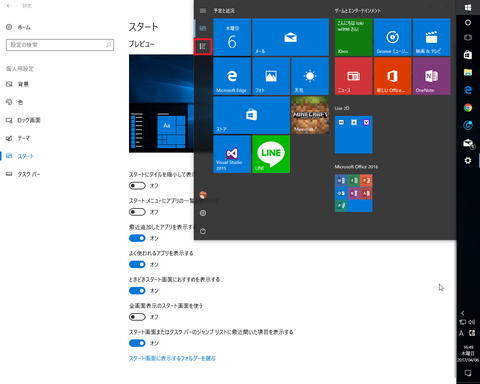Open the Mail tile in Start menu
Viewport: 480px width, 384px height.
[x=290, y=37]
